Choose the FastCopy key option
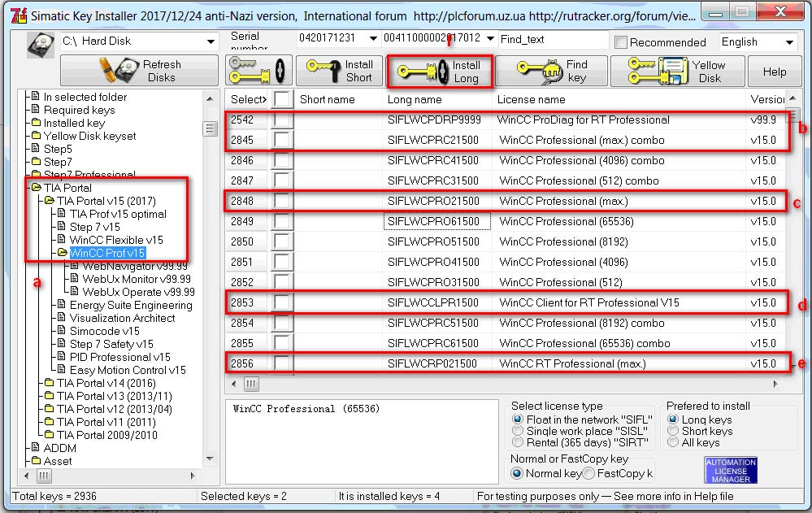The image size is (812, 513). click(588, 473)
